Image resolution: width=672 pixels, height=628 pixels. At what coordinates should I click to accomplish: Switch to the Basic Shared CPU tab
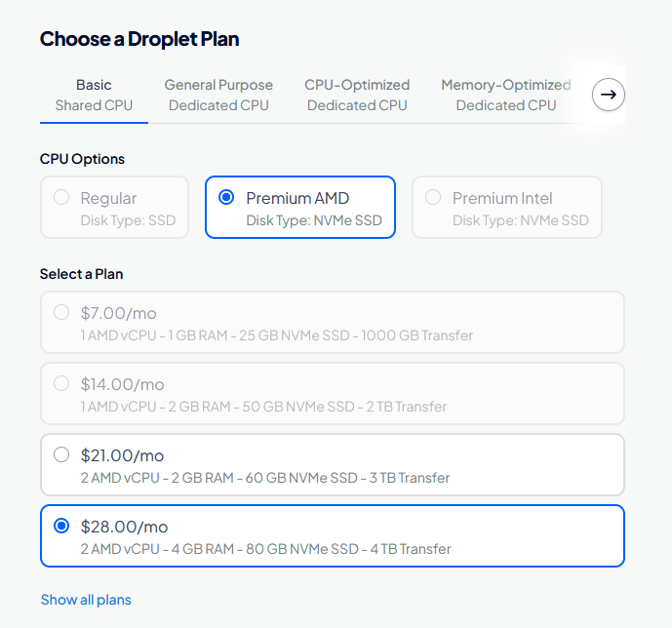click(94, 96)
